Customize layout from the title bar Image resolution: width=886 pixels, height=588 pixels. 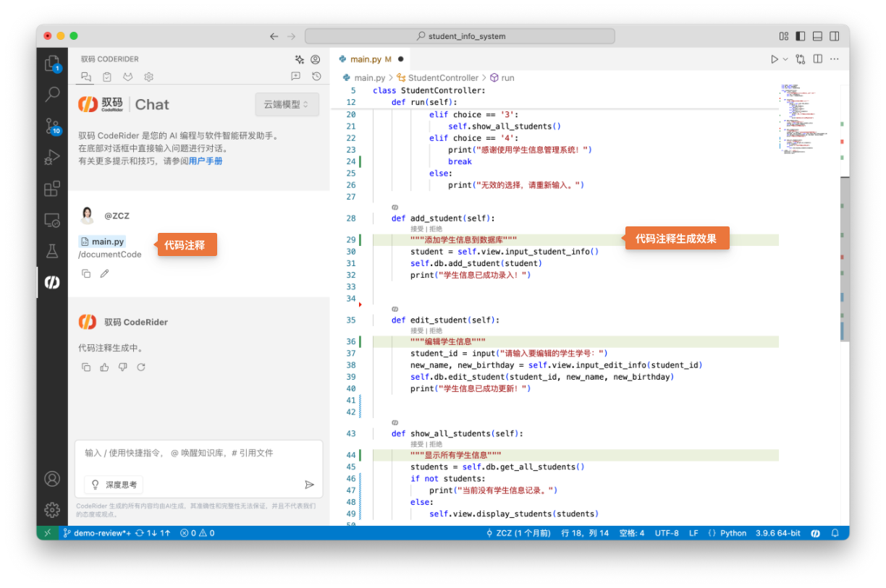(x=783, y=36)
